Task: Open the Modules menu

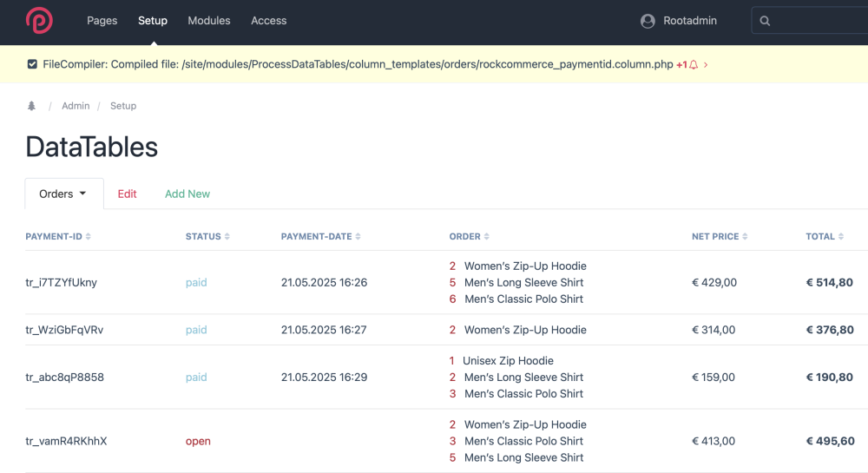Action: pyautogui.click(x=209, y=21)
